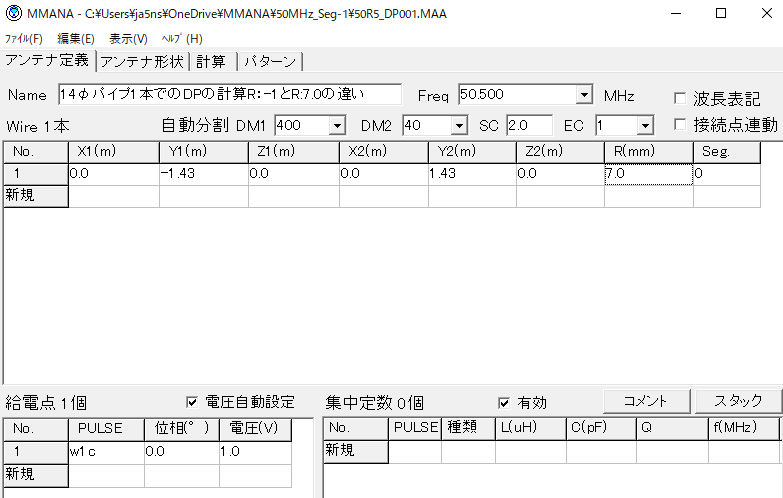Switch to the アンテナ形状 tab
Screen dimensions: 783x498
[141, 61]
